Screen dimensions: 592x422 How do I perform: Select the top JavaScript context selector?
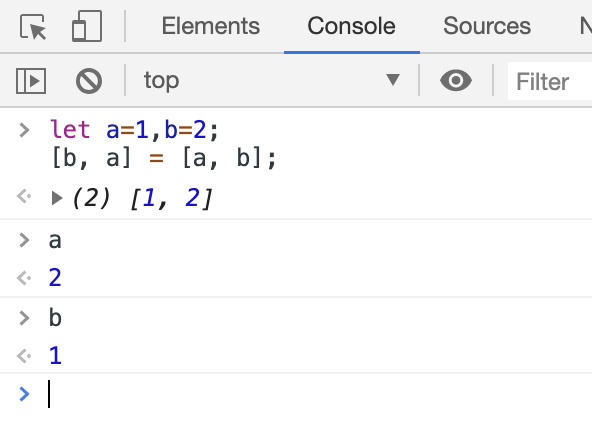272,80
